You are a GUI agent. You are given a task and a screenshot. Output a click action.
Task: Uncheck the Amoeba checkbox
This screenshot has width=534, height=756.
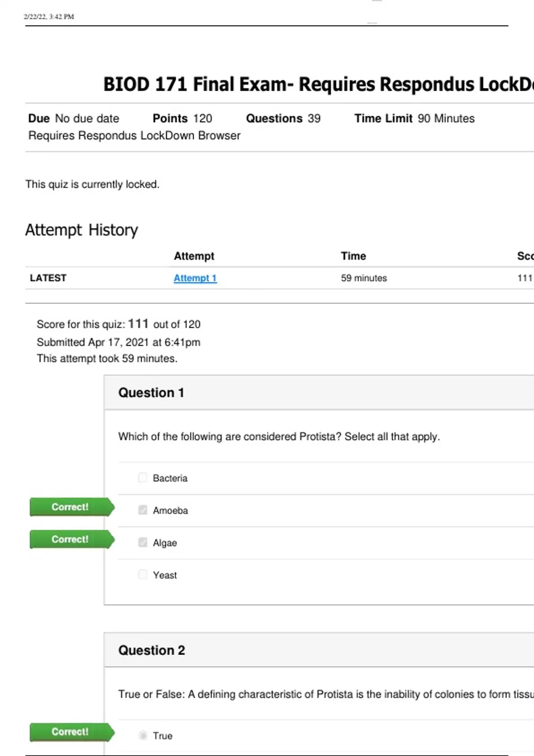click(x=142, y=510)
